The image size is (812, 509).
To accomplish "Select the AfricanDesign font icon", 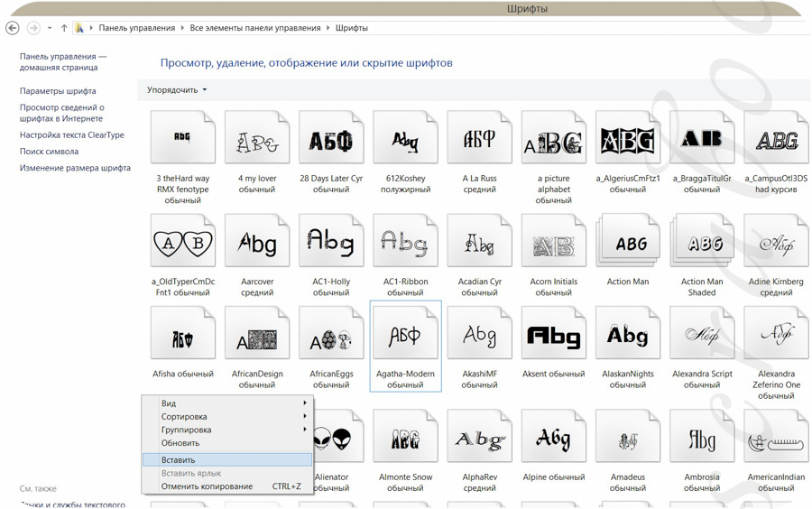I will tap(257, 333).
